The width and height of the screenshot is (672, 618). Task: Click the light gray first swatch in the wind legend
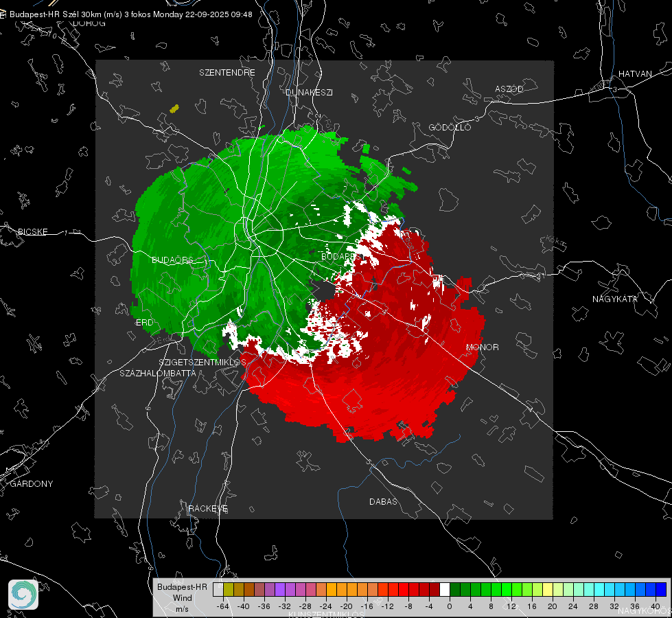218,589
